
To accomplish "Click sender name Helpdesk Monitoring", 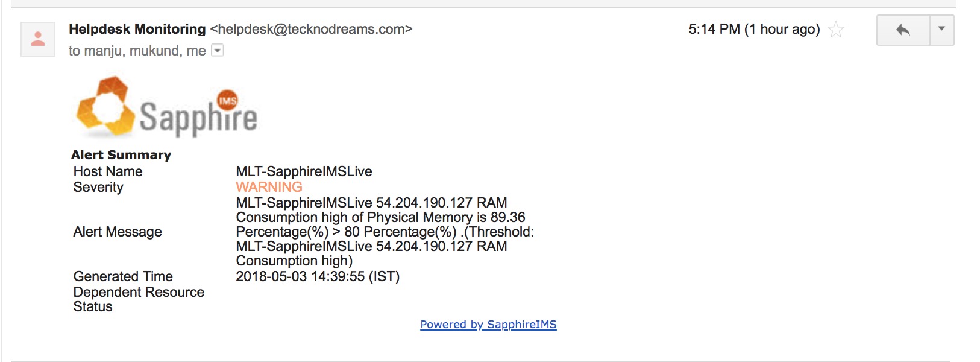I will click(137, 29).
